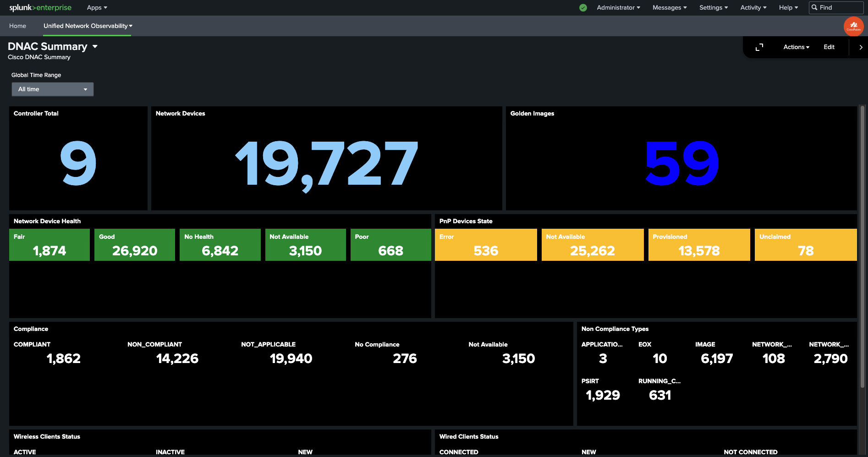Open the Help dropdown menu
Screen dimensions: 868x457
[x=788, y=8]
